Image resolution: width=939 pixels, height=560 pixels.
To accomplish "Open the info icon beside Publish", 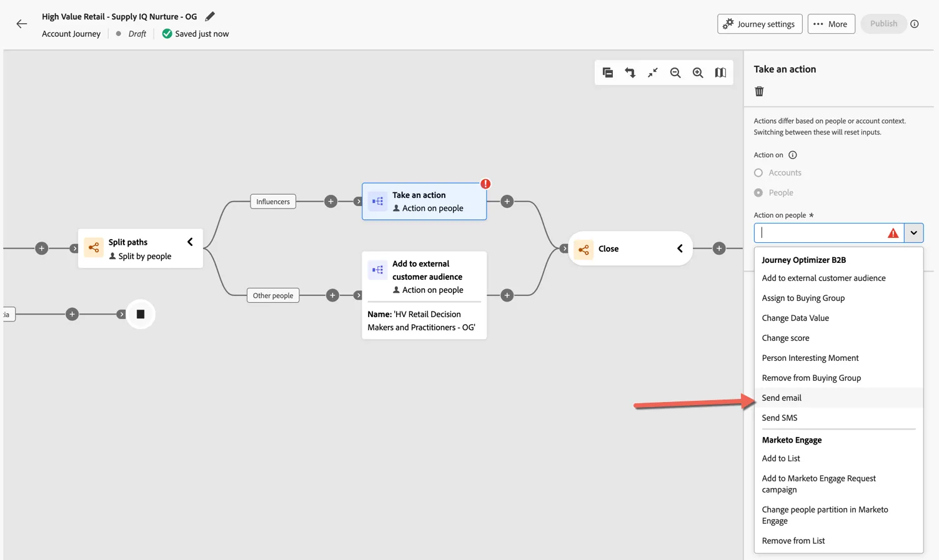I will pyautogui.click(x=915, y=24).
